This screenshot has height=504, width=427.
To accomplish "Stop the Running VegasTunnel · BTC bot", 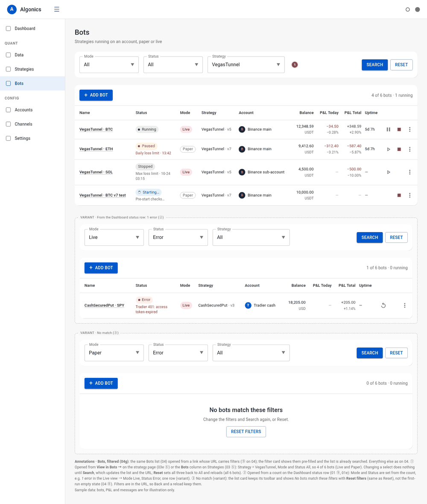I will (399, 130).
